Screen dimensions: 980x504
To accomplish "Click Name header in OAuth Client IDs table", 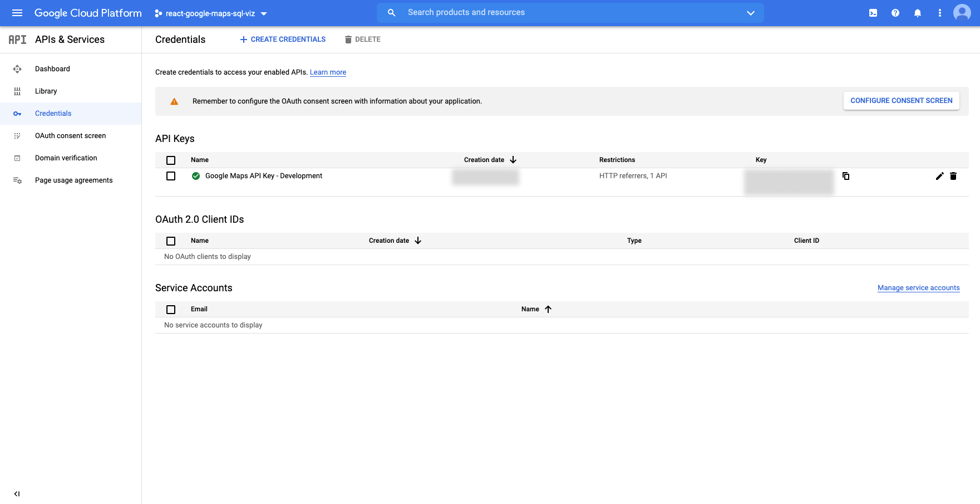I will [x=200, y=241].
